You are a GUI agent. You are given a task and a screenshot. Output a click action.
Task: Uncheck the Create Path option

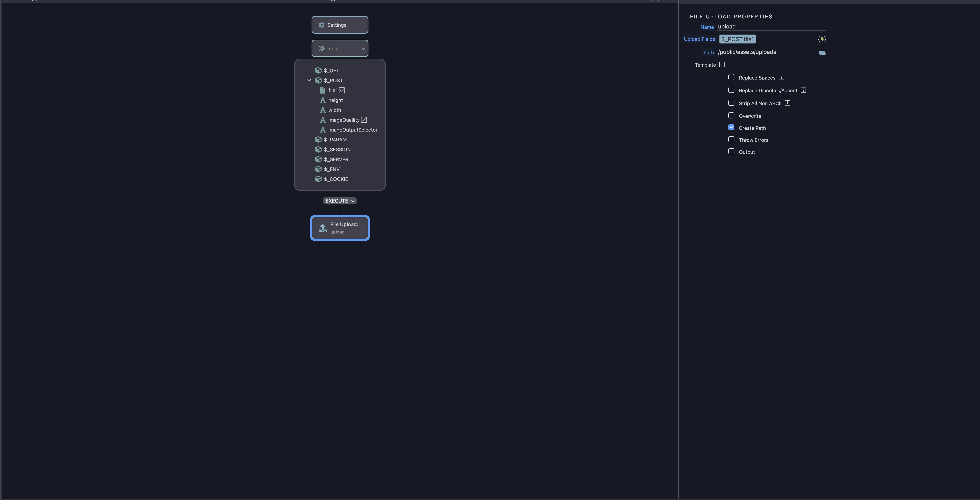(731, 127)
